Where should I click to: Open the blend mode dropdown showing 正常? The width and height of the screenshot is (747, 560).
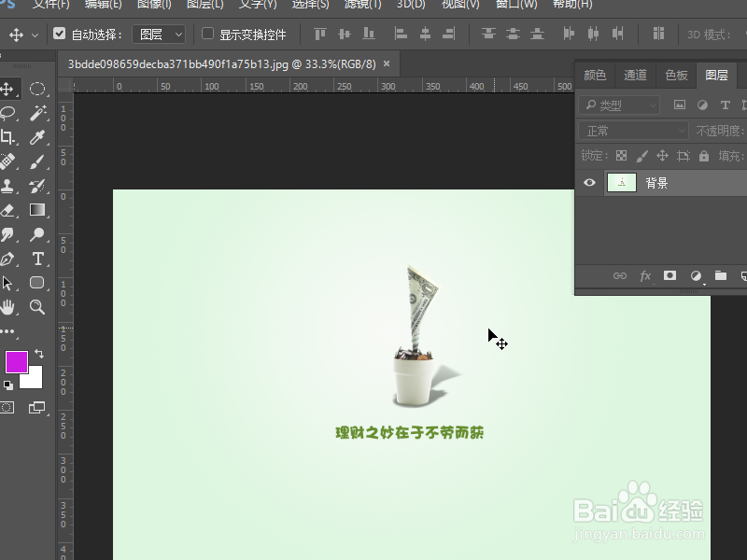(x=633, y=131)
